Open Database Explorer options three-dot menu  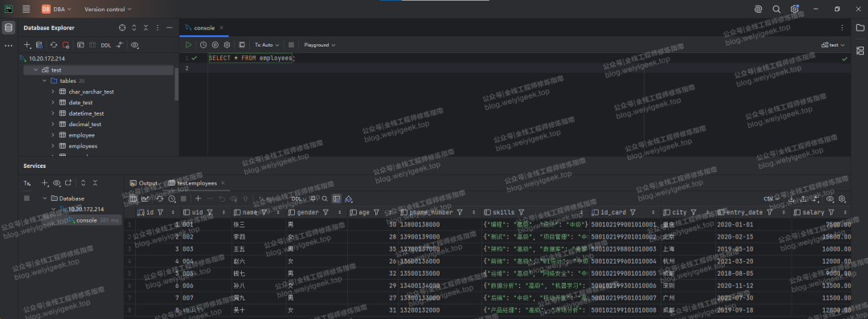tap(158, 27)
